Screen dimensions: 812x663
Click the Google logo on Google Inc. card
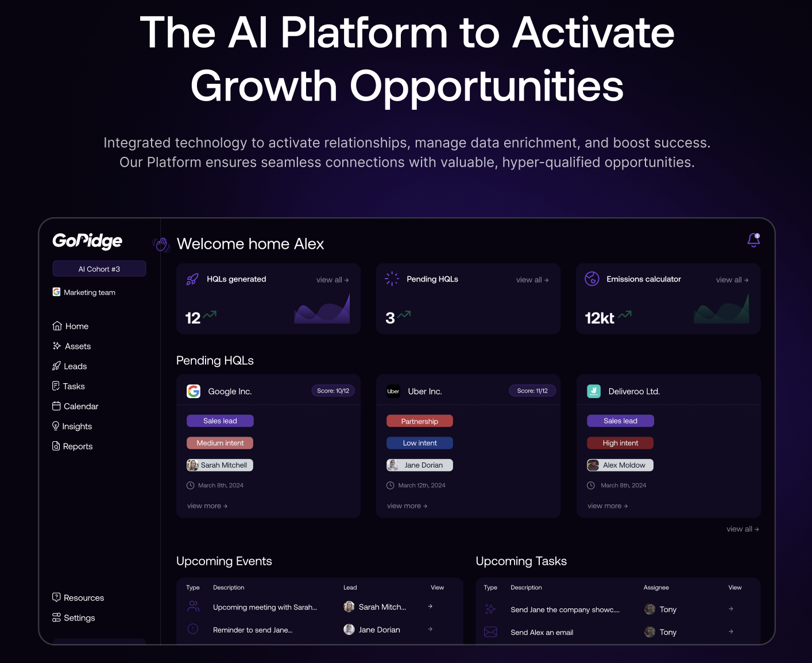(x=194, y=391)
